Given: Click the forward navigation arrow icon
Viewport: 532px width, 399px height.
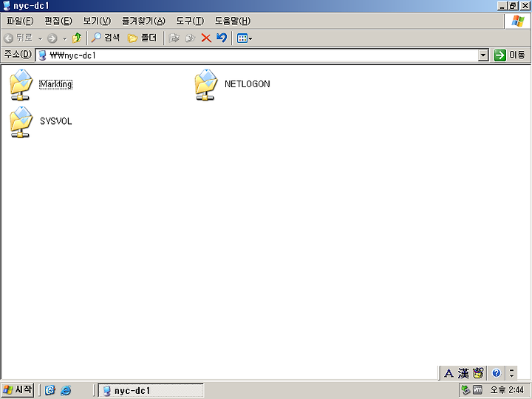Looking at the screenshot, I should pos(52,38).
